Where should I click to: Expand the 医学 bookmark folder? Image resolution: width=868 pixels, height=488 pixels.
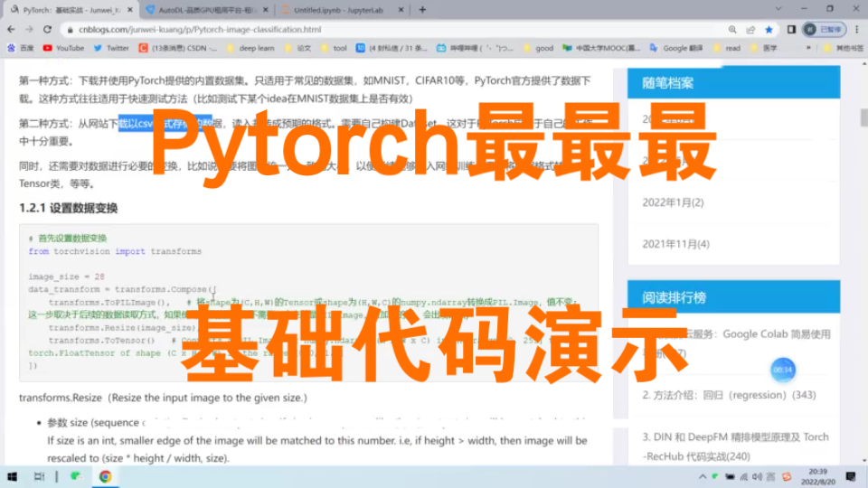[764, 48]
